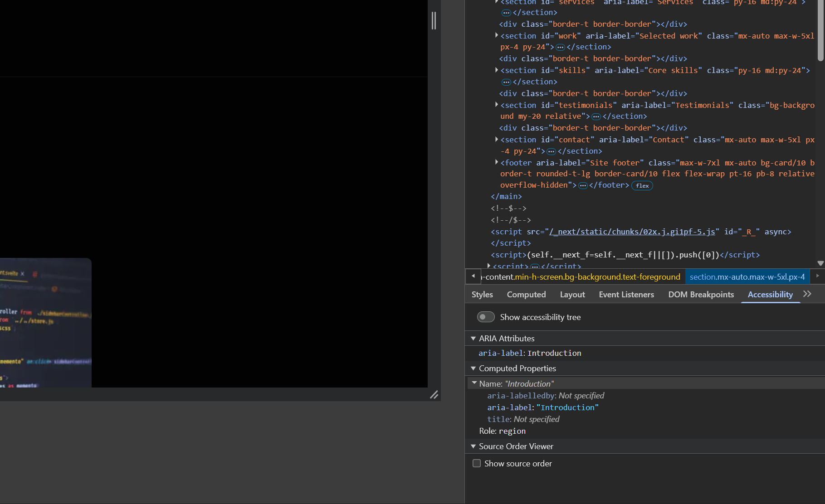Open the DOM Breakpoints tab

click(701, 295)
